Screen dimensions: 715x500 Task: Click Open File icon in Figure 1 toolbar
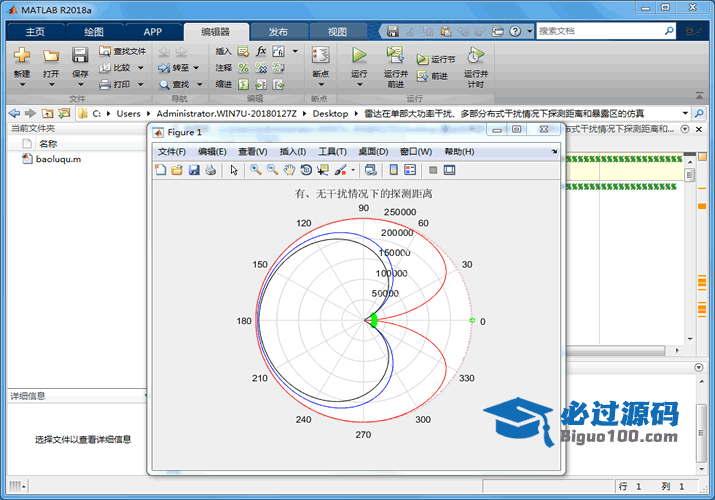click(177, 170)
